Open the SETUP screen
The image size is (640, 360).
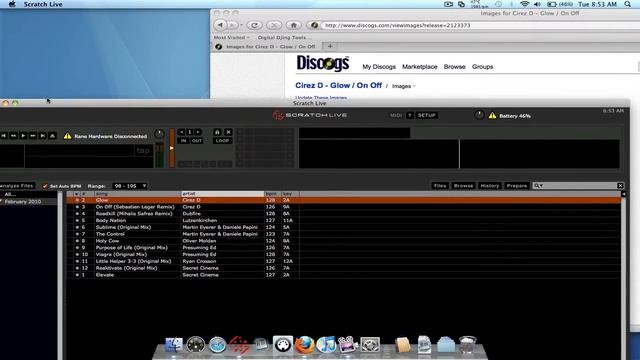pyautogui.click(x=427, y=116)
